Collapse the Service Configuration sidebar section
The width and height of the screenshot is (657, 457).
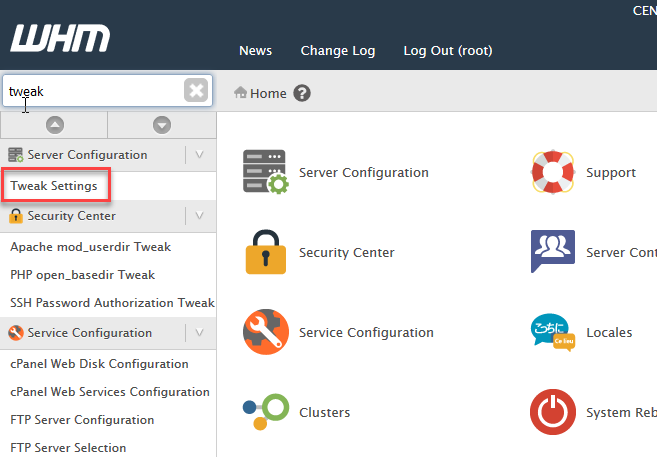(x=200, y=333)
